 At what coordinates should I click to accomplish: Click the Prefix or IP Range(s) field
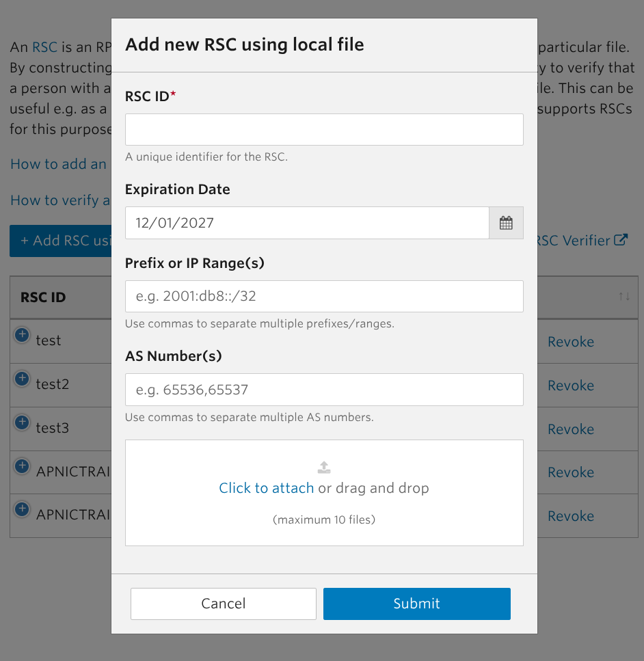323,296
